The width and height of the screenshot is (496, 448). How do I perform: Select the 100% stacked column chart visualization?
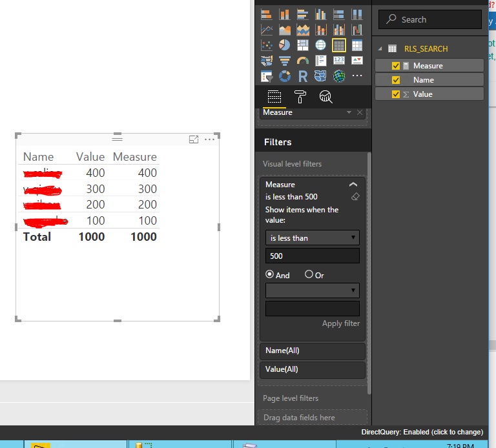click(x=357, y=15)
